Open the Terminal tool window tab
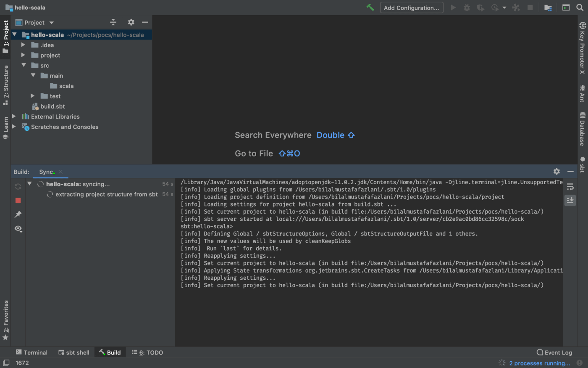This screenshot has width=588, height=368. tap(31, 352)
